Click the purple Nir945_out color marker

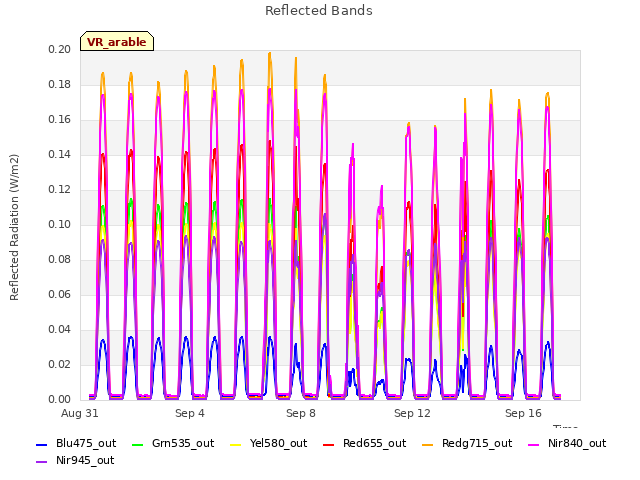point(42,462)
